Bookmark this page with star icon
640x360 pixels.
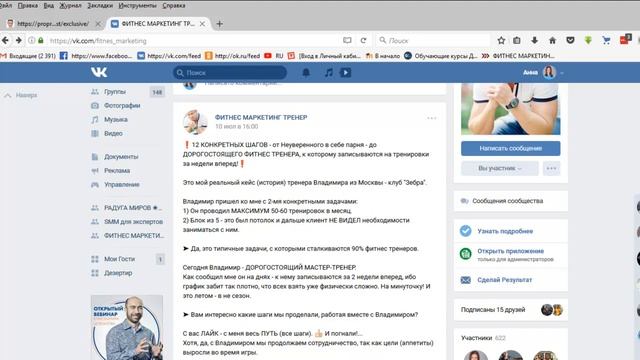point(501,40)
